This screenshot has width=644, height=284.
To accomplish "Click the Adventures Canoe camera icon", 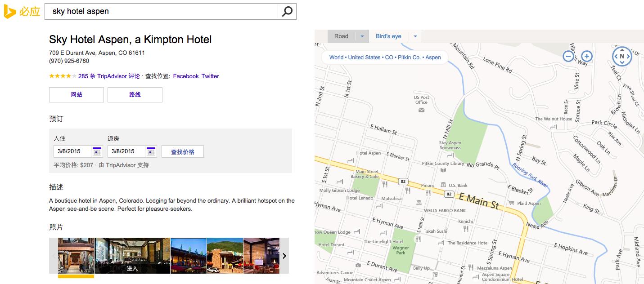I will pyautogui.click(x=358, y=265).
